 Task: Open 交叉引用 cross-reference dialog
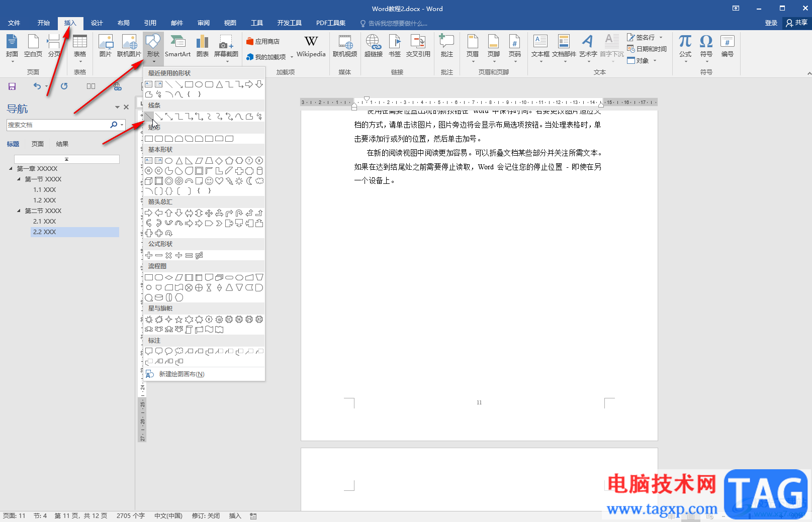418,46
